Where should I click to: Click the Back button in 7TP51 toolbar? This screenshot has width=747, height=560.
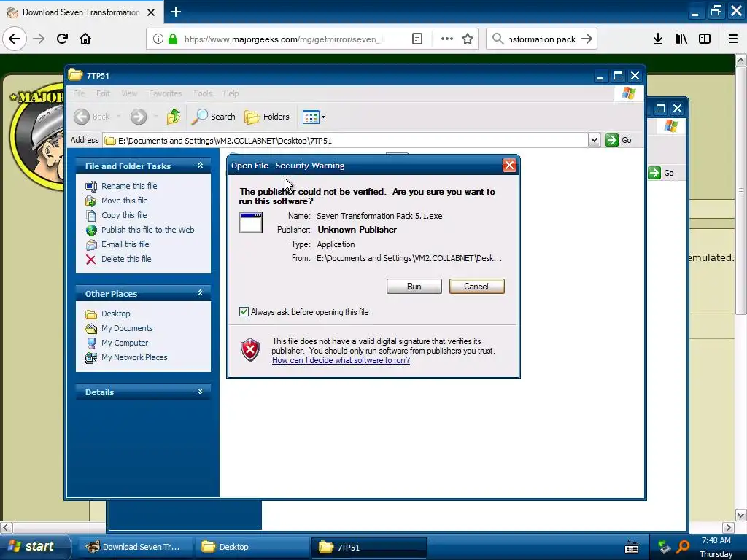(x=93, y=117)
